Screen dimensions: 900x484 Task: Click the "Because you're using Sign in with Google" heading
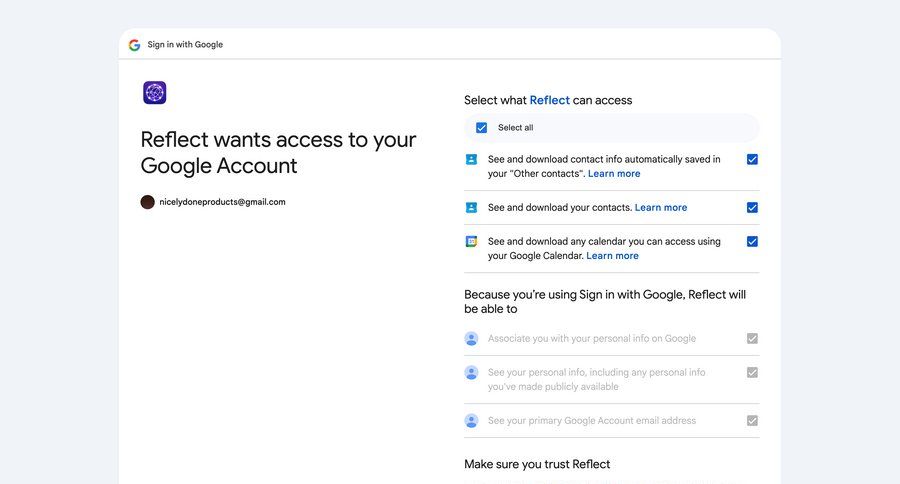click(605, 301)
